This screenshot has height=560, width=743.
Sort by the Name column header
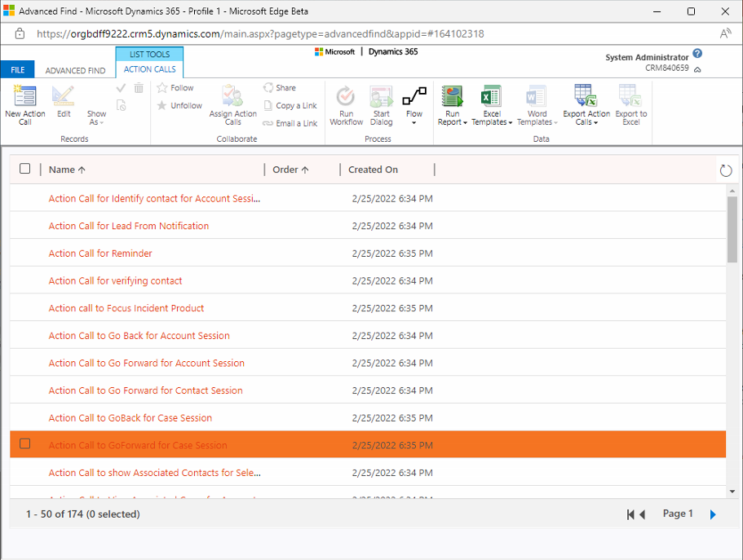[68, 170]
